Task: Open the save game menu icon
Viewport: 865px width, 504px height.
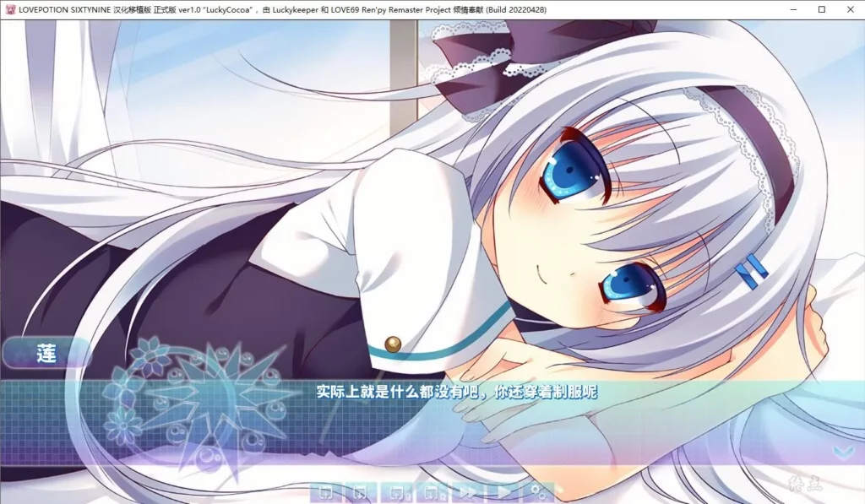Action: 326,492
